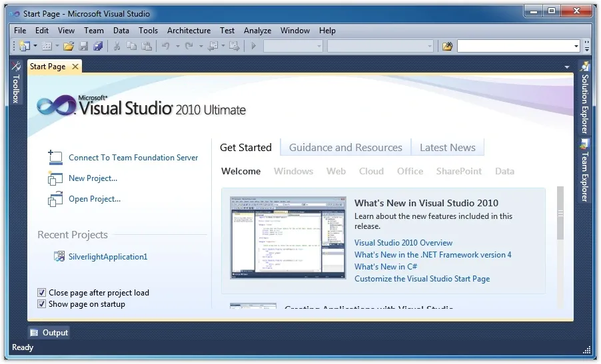The width and height of the screenshot is (601, 364).
Task: Open the Team Explorer side panel
Action: (x=584, y=172)
